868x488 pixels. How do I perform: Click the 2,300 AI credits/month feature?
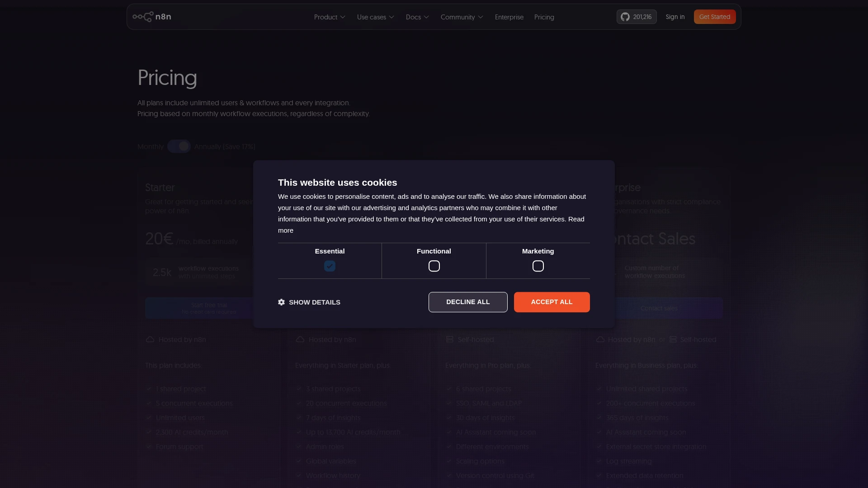click(x=192, y=432)
